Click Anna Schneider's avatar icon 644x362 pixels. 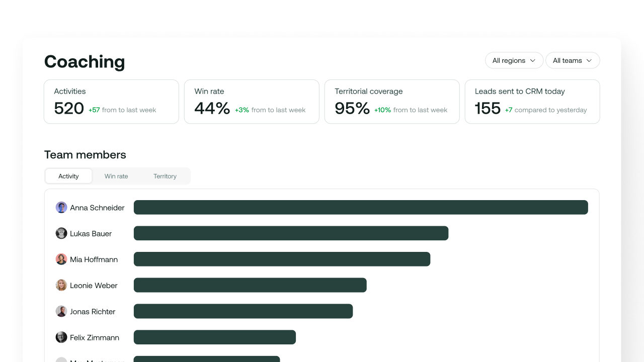click(x=61, y=208)
